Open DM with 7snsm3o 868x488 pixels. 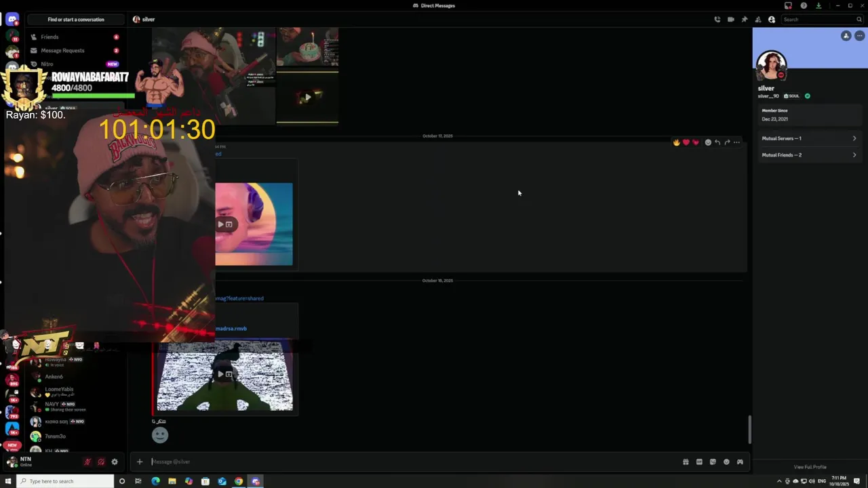coord(76,436)
